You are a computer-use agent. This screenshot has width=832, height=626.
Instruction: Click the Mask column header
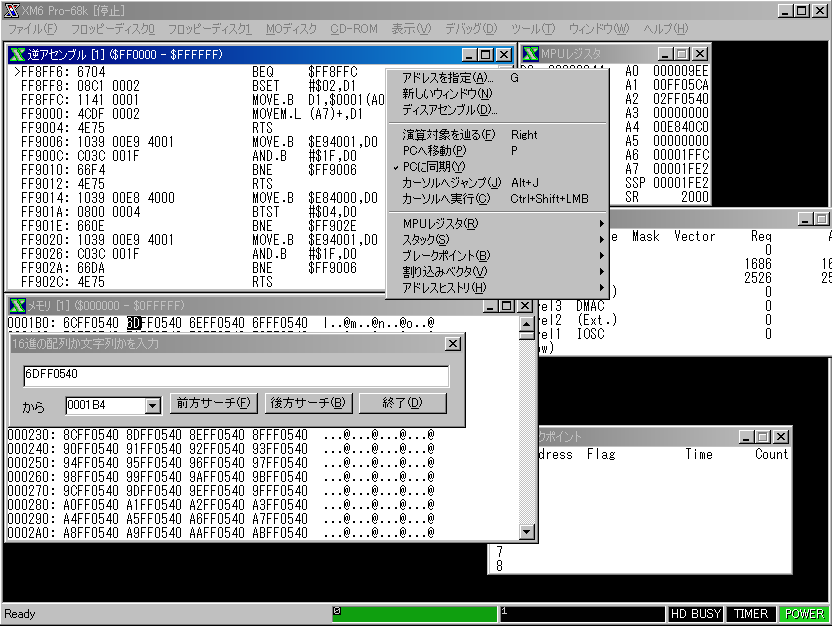coord(646,236)
